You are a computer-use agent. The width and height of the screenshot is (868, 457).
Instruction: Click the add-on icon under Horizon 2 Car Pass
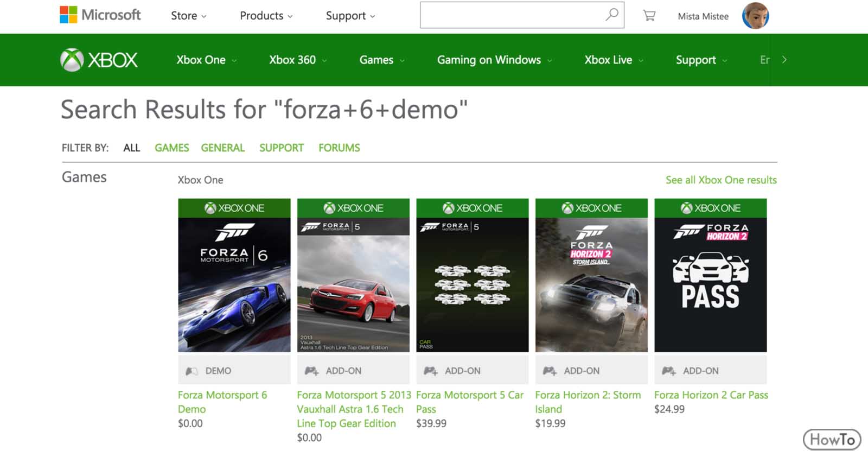(x=669, y=371)
